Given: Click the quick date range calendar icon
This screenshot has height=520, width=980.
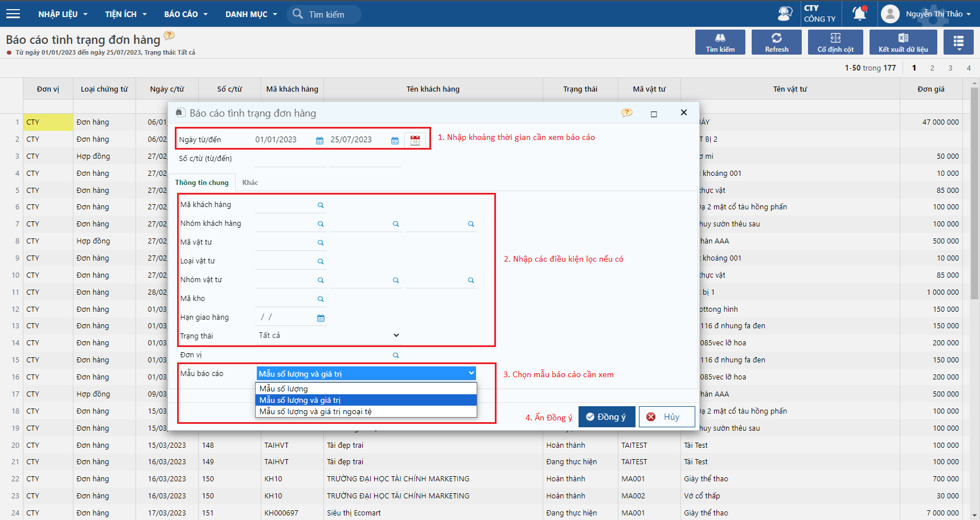Looking at the screenshot, I should coord(415,140).
